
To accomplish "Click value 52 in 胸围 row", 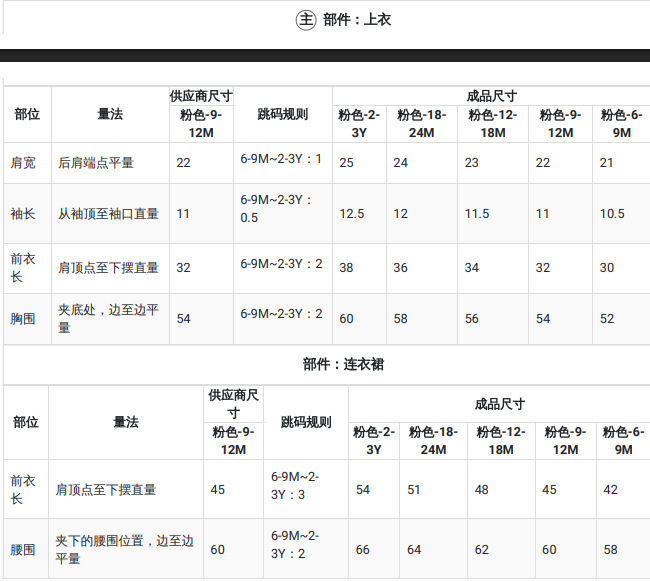I will (x=606, y=319).
